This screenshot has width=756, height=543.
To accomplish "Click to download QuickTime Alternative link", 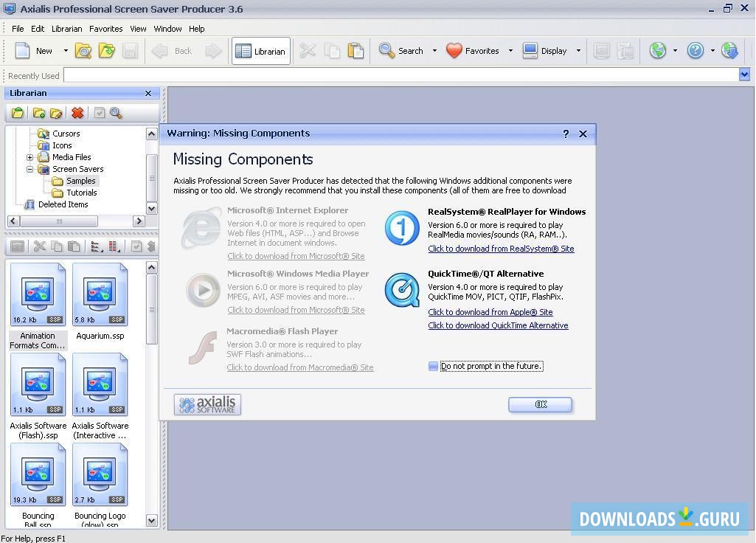I will [x=498, y=325].
